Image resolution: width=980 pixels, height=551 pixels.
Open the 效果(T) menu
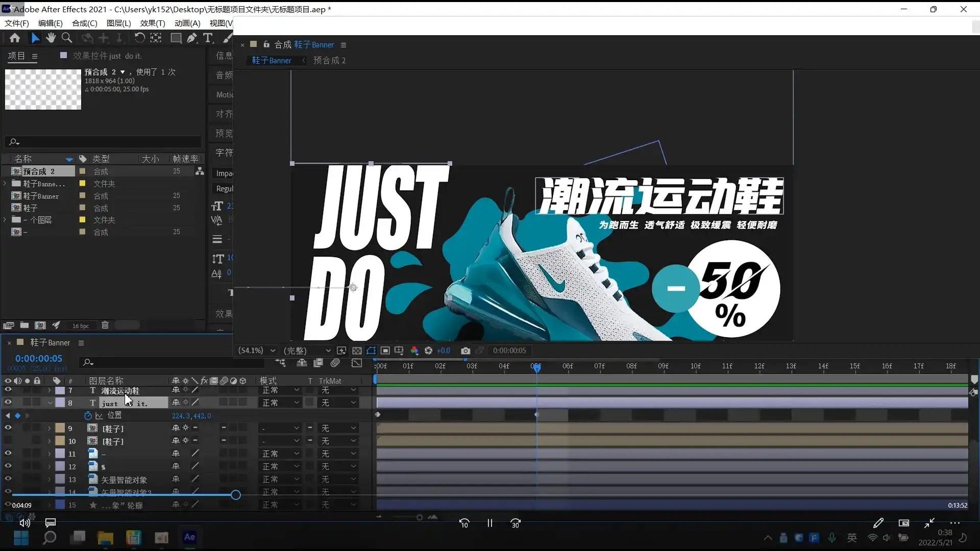click(x=152, y=23)
